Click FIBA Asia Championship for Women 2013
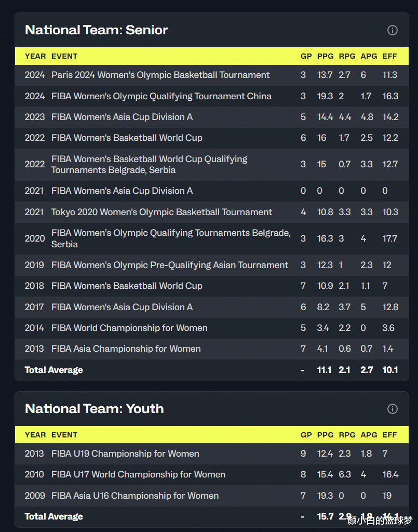Image resolution: width=418 pixels, height=532 pixels. tap(126, 349)
